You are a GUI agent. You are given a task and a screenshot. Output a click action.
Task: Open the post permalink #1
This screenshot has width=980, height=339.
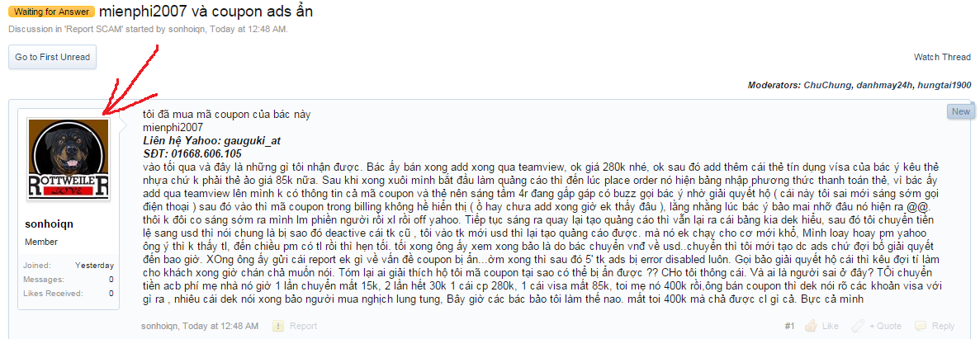[789, 326]
